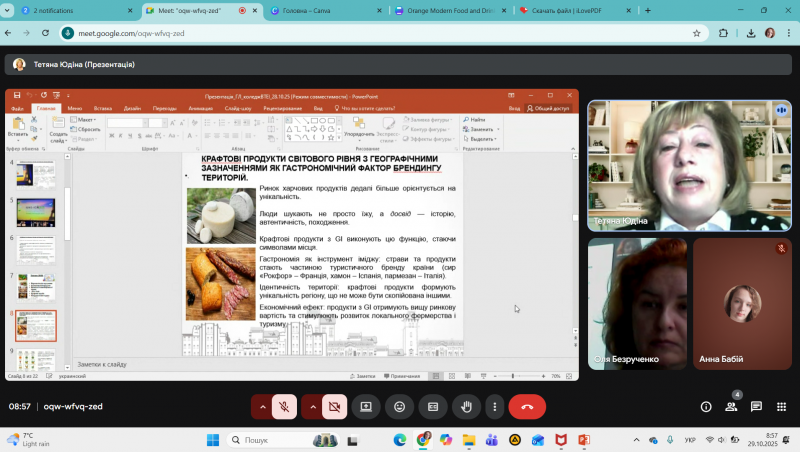Viewport: 800px width, 452px height.
Task: Turn on captions in Meet
Action: pyautogui.click(x=433, y=407)
